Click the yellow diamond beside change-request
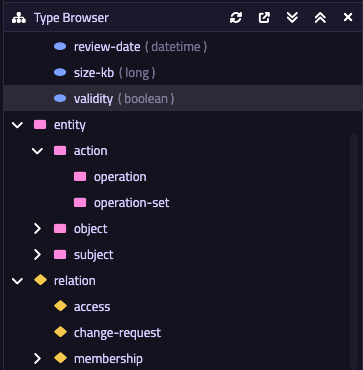The width and height of the screenshot is (363, 370). tap(60, 332)
